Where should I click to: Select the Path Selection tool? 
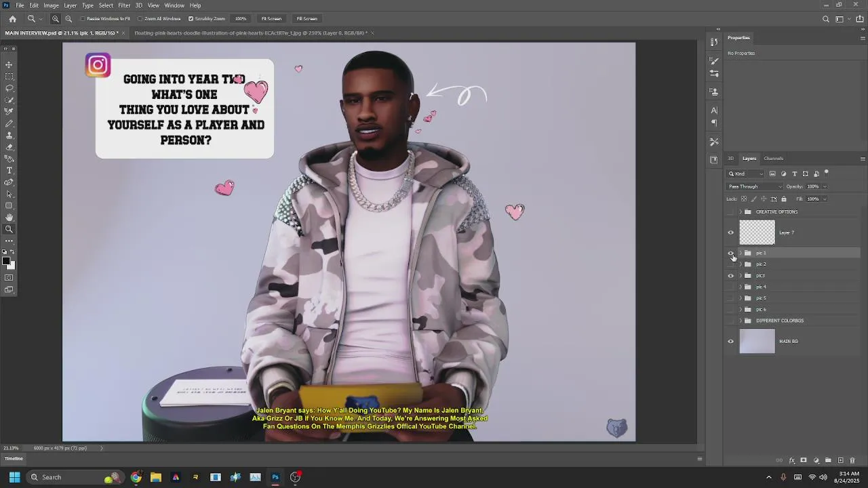9,194
